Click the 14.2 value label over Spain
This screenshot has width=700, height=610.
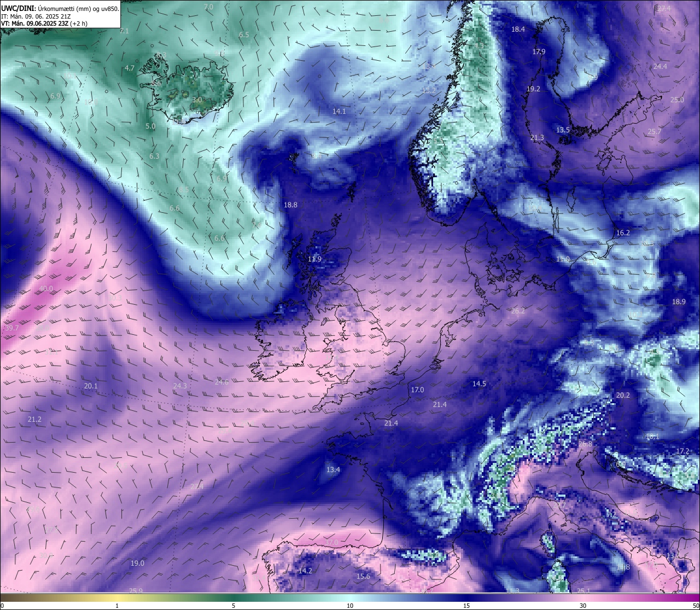[305, 571]
